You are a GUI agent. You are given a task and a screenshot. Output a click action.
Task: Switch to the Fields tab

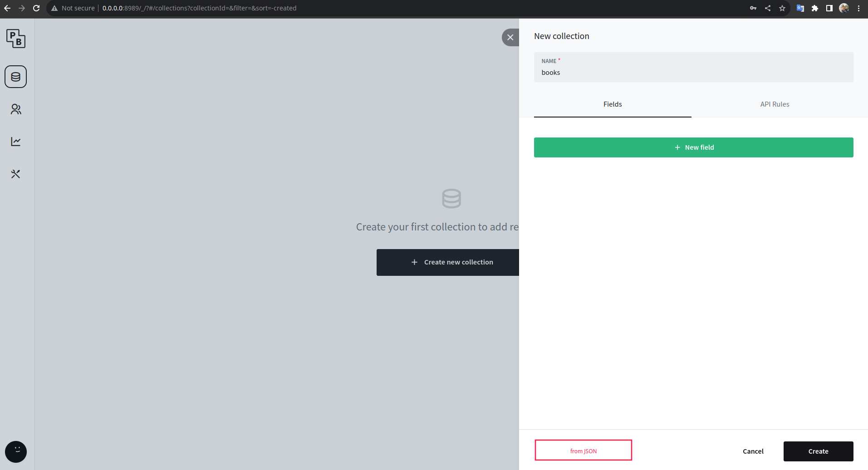click(612, 104)
